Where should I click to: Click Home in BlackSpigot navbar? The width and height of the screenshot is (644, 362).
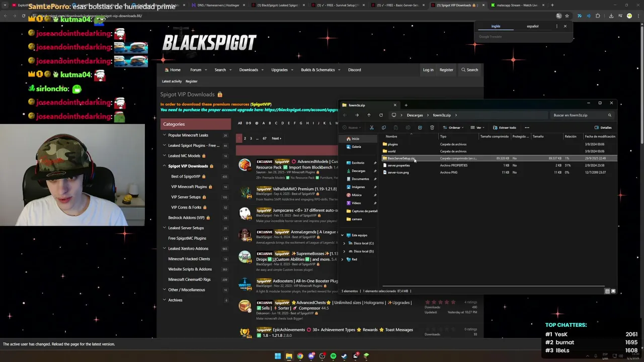click(172, 70)
